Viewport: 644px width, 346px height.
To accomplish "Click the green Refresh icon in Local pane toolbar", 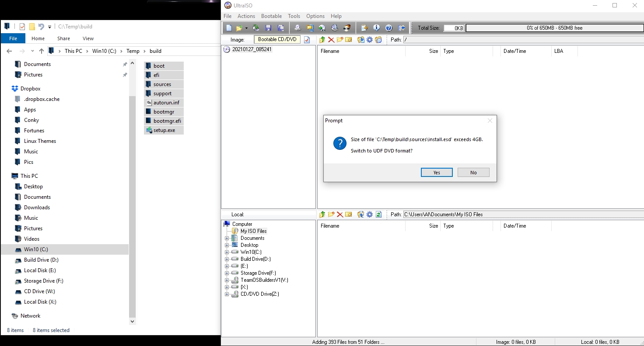I will click(x=379, y=215).
